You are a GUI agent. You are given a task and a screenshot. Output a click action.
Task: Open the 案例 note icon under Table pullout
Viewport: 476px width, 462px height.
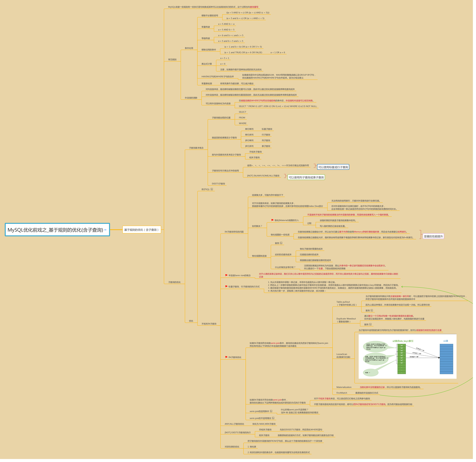374,312
